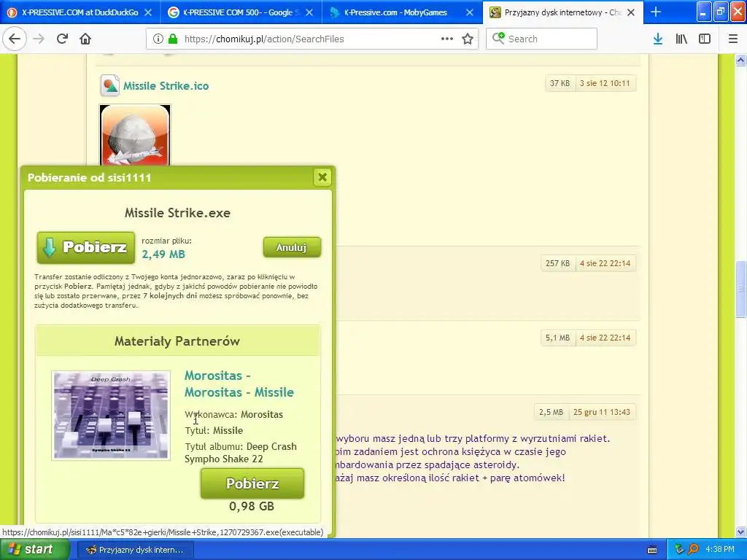Click the taskbar clock 4:38 PM
The height and width of the screenshot is (560, 747).
(720, 549)
